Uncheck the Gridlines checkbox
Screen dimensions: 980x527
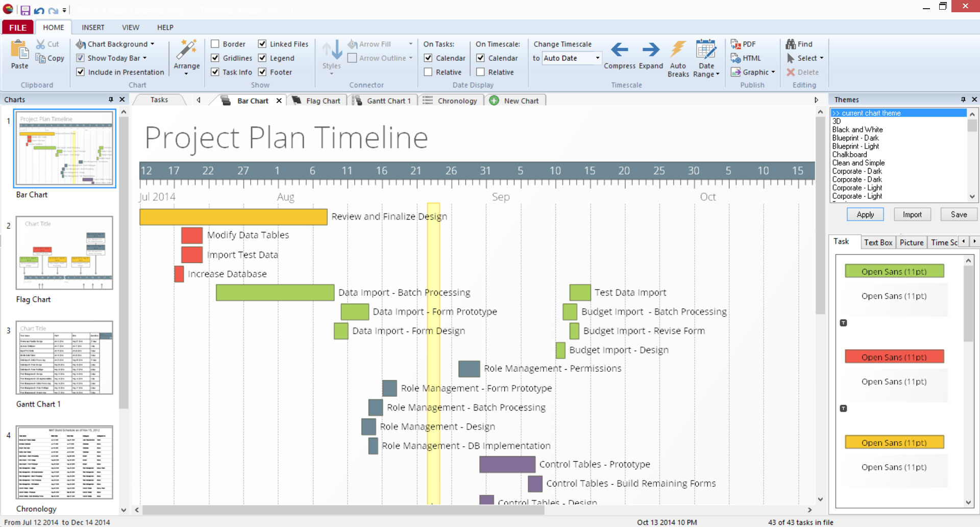215,58
